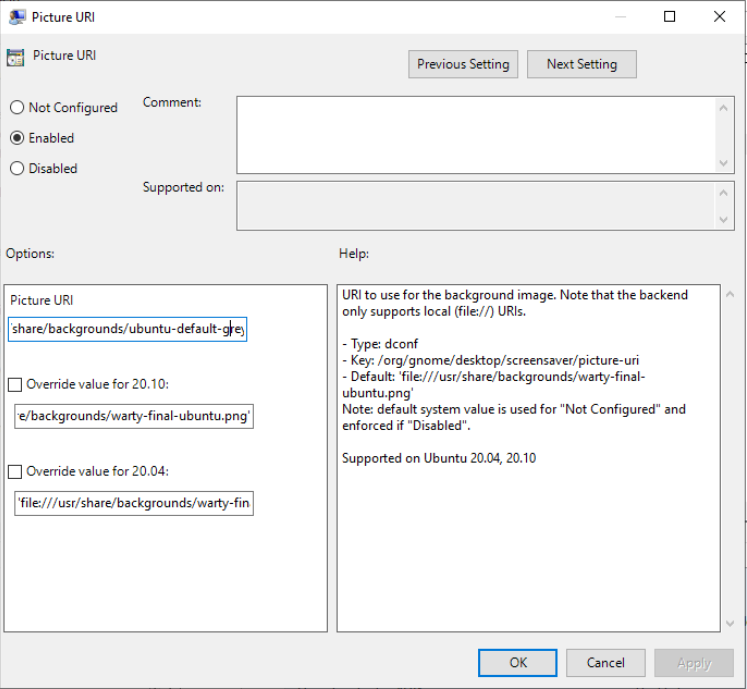Click the 20.10 override value field
Image resolution: width=747 pixels, height=689 pixels.
pyautogui.click(x=134, y=416)
